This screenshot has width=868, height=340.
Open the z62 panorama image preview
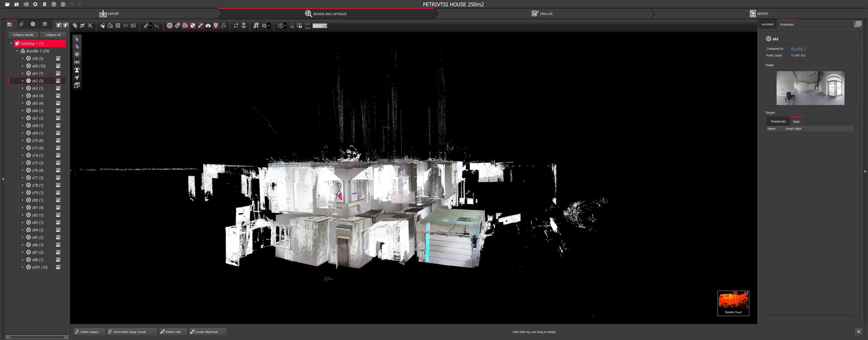810,88
